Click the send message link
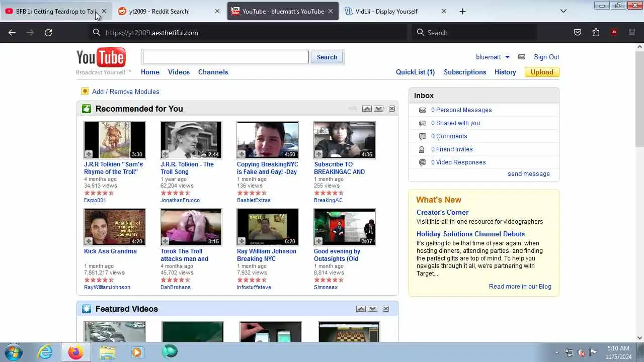The image size is (644, 362). pos(528,174)
